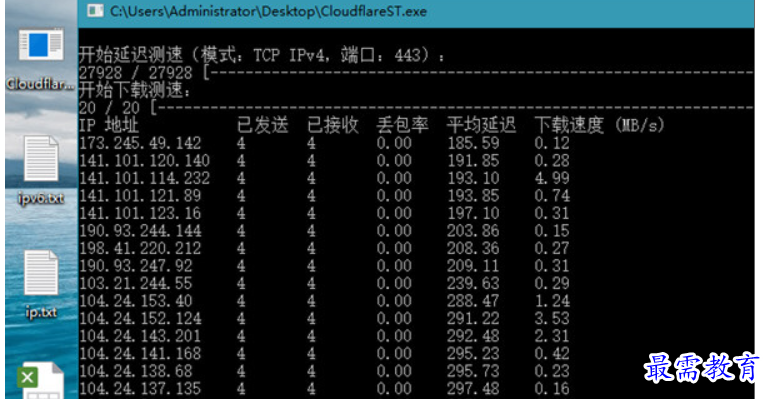Image resolution: width=768 pixels, height=399 pixels.
Task: Click IP address 104.24.138.68
Action: click(x=136, y=371)
